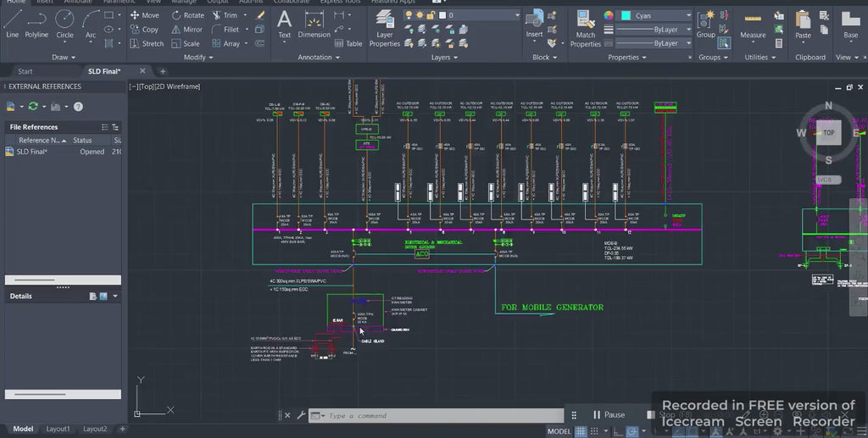Select the Arc tool
The image size is (868, 438).
(x=91, y=23)
